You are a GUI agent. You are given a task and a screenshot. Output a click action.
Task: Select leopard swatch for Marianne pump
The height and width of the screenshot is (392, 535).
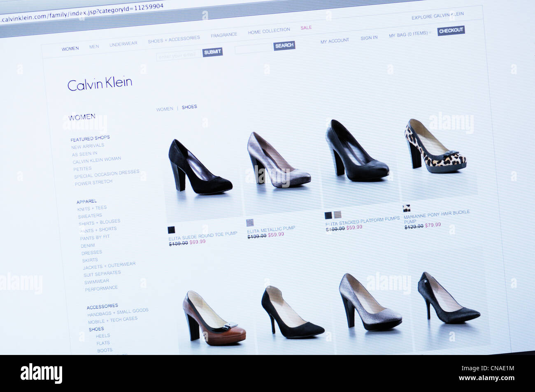(x=407, y=208)
